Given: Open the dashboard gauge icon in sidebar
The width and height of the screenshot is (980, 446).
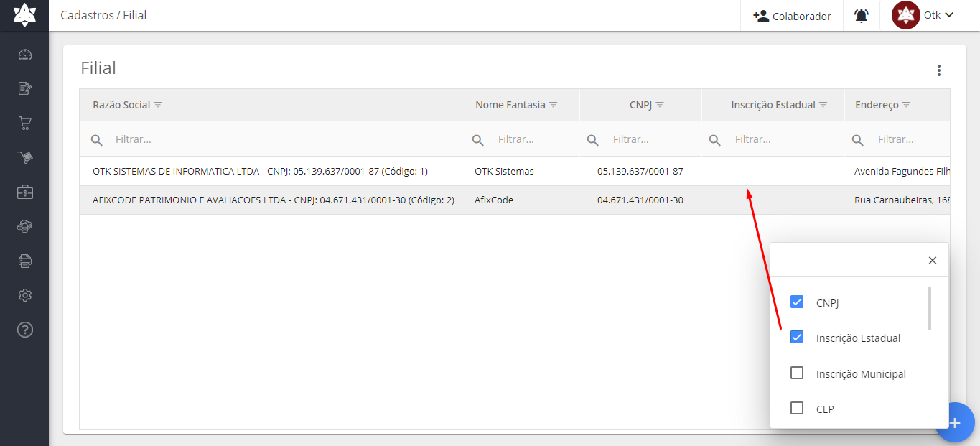Looking at the screenshot, I should 25,55.
